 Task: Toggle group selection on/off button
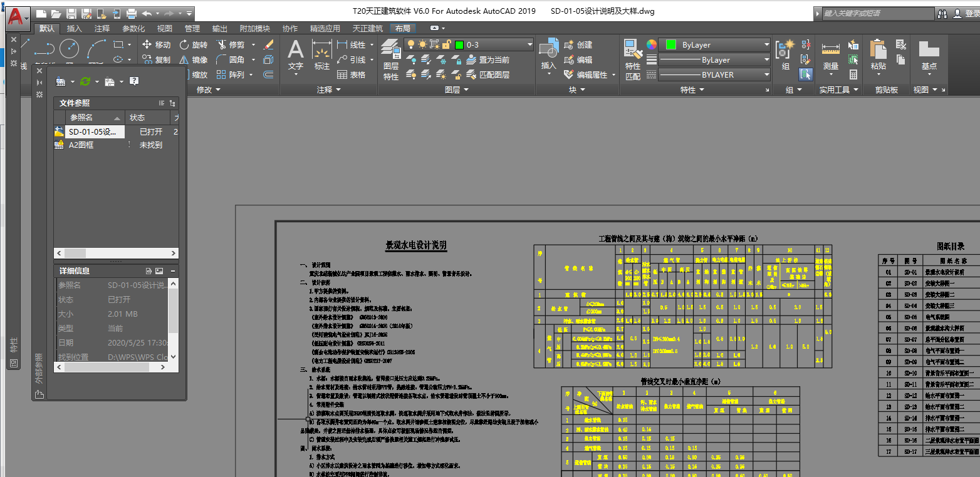coord(806,74)
